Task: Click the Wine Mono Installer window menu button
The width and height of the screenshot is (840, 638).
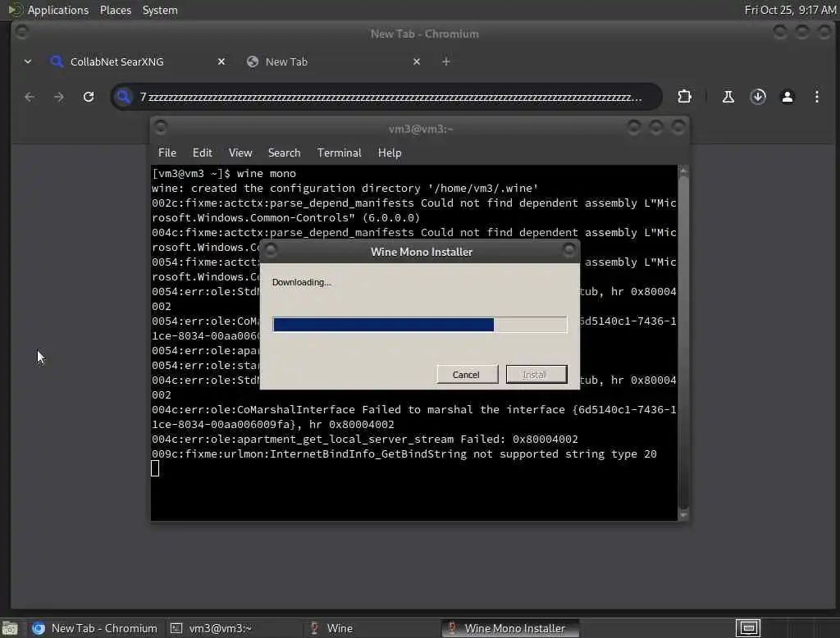Action: coord(271,249)
